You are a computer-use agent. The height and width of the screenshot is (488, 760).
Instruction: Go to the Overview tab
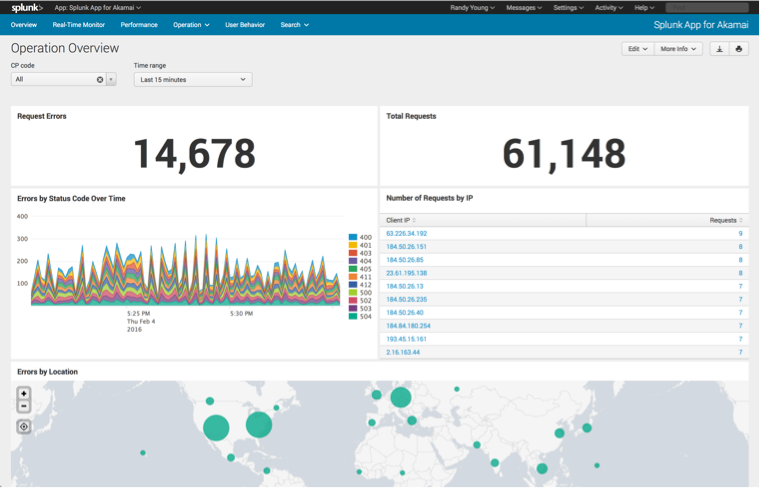pyautogui.click(x=24, y=25)
